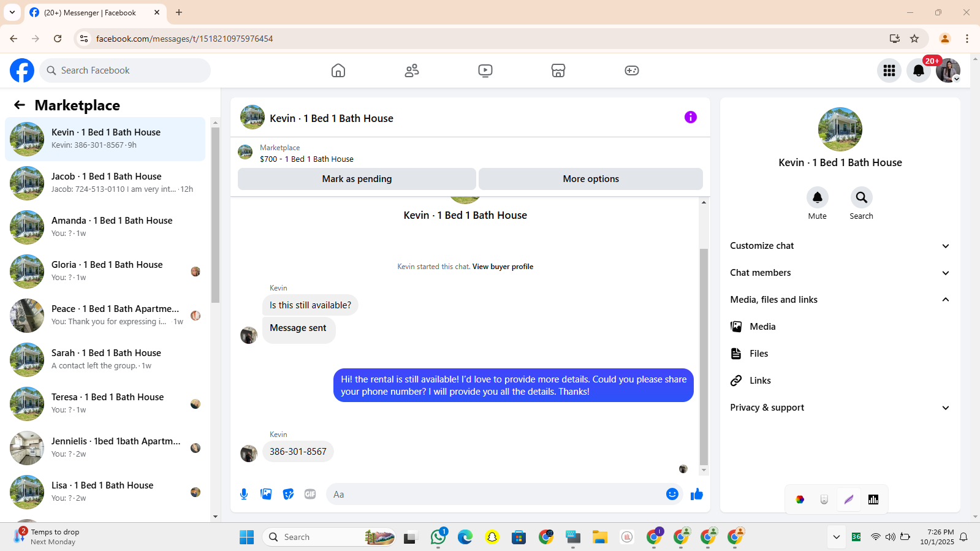Open a new browser tab
Screen dimensions: 980x551
[x=179, y=12]
